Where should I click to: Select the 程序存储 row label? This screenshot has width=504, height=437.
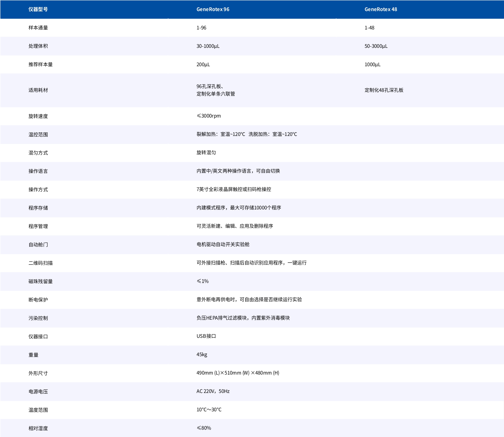click(x=38, y=208)
